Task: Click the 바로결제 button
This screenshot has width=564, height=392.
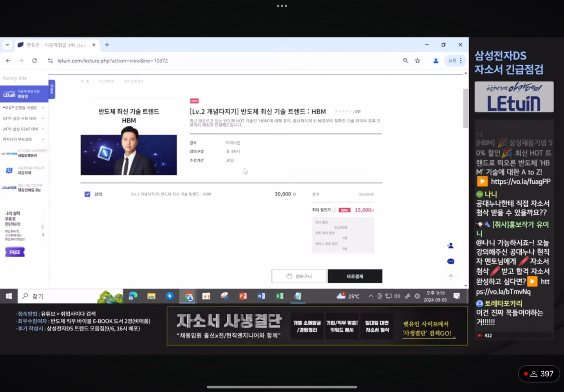Action: pos(355,276)
